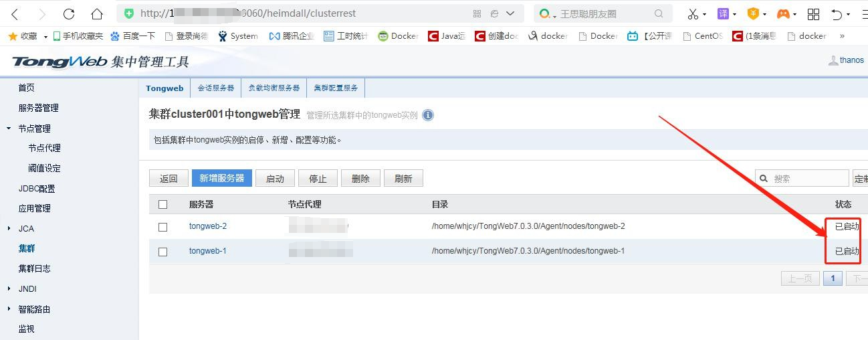Reload the page with the refresh icon
The image size is (868, 340).
69,13
